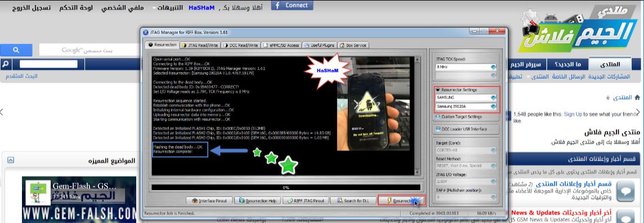The width and height of the screenshot is (644, 223).
Task: Switch to the DCC Read/Write tab
Action: coord(240,45)
